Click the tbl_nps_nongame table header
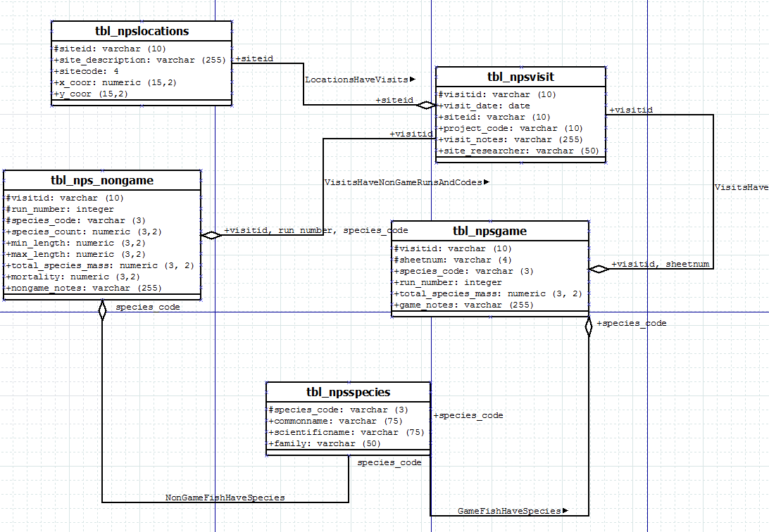 click(x=102, y=180)
